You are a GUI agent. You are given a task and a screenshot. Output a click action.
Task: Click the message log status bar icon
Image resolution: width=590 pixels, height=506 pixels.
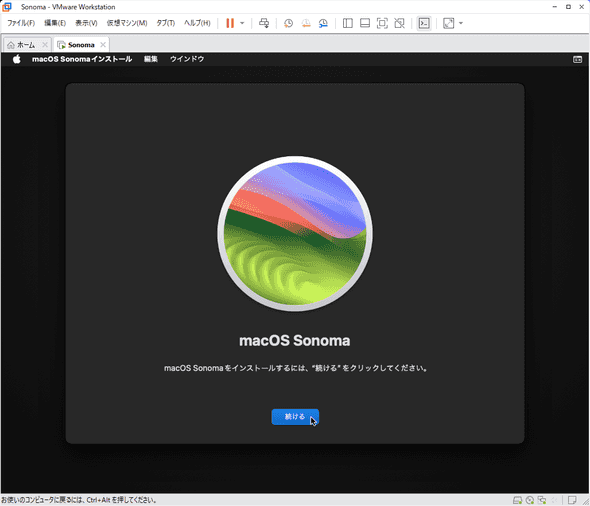pyautogui.click(x=572, y=500)
